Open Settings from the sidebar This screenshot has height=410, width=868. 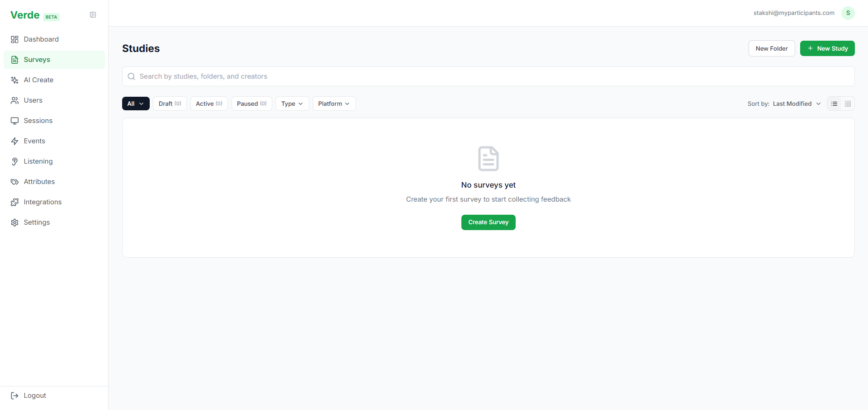(x=37, y=222)
